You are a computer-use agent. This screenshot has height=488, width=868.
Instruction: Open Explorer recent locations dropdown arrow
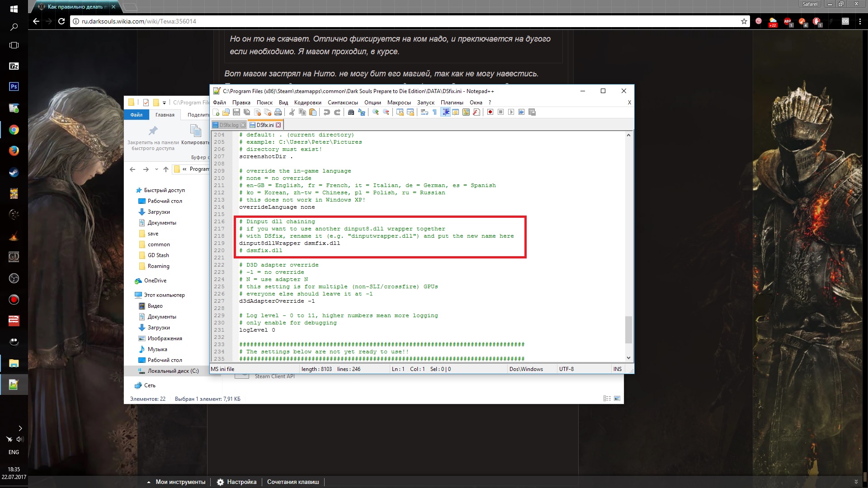(x=156, y=169)
